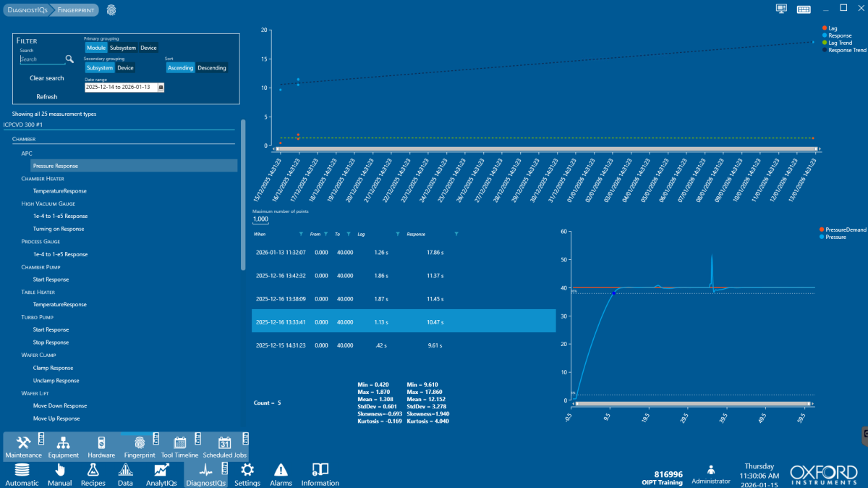Open the When column filter

301,235
